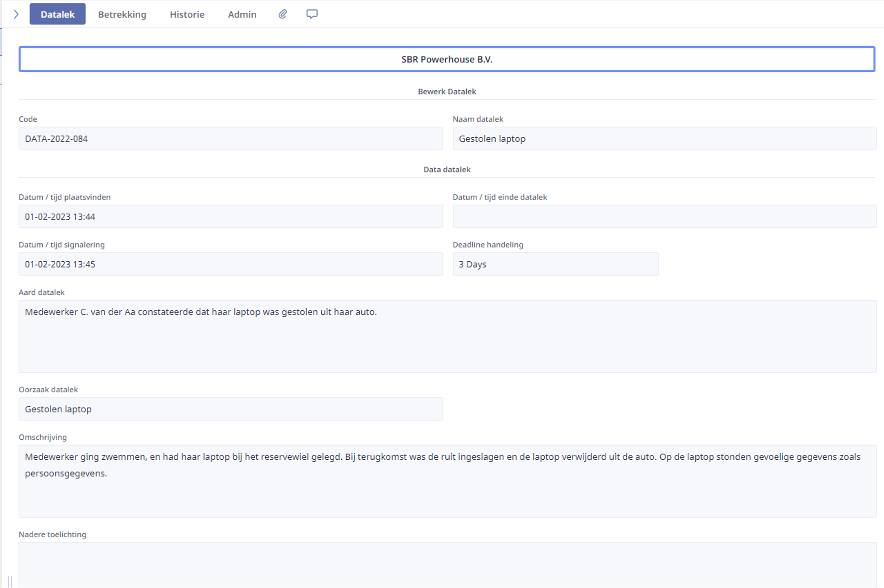Click the empty Datum / tijd einde datalek field
The height and width of the screenshot is (588, 884).
tap(664, 217)
